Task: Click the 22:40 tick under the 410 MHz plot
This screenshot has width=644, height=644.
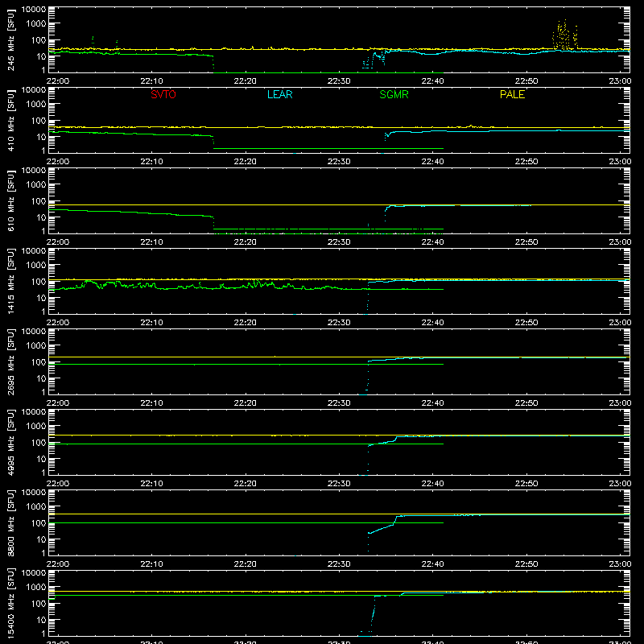Action: 432,162
